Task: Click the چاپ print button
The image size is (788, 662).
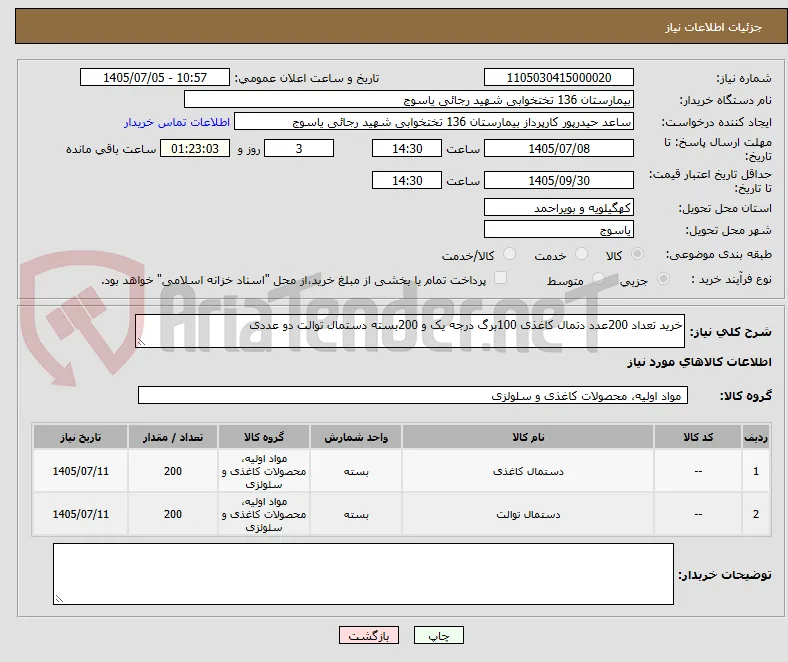Action: click(438, 635)
